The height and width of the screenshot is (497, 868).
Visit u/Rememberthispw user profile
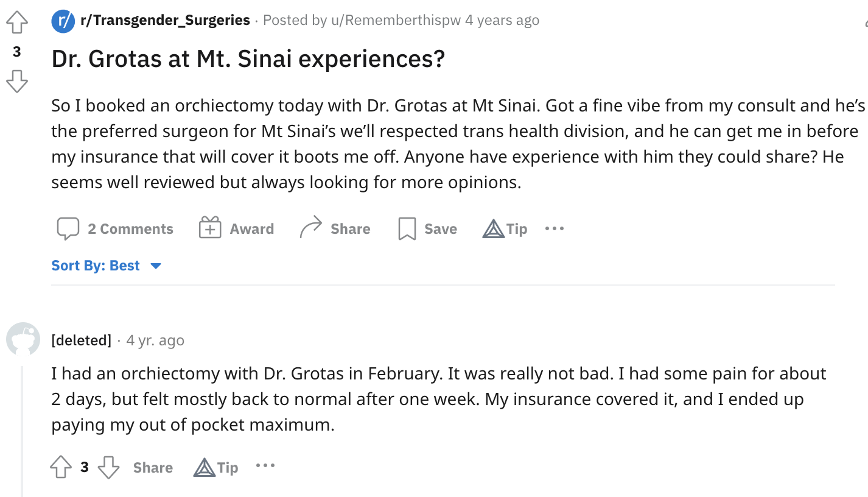[396, 20]
